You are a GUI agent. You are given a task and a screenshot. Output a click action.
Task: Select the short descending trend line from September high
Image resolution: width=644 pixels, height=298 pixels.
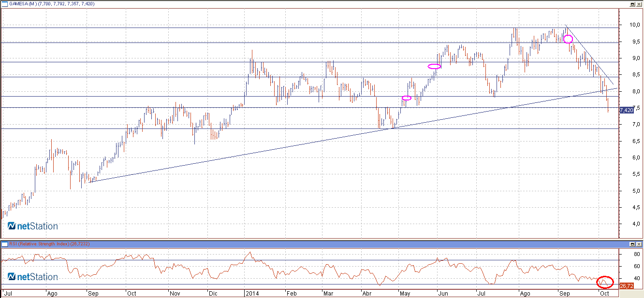point(591,56)
